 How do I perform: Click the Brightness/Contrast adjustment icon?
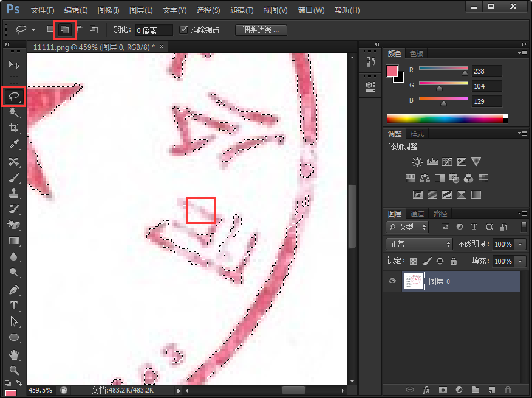click(417, 162)
